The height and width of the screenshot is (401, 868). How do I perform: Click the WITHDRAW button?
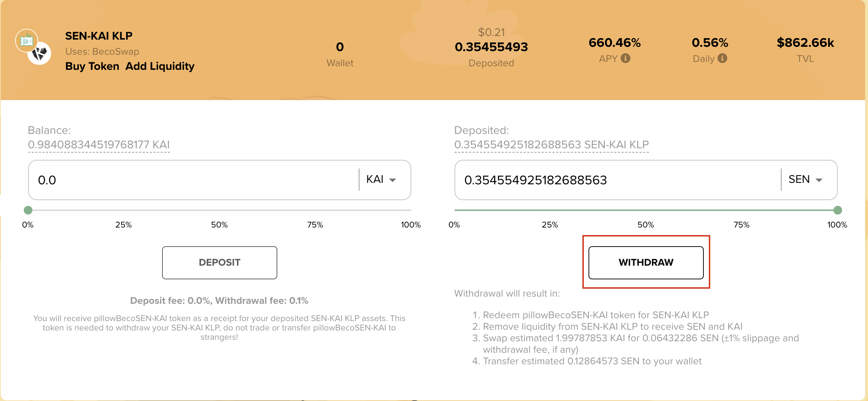pyautogui.click(x=646, y=262)
